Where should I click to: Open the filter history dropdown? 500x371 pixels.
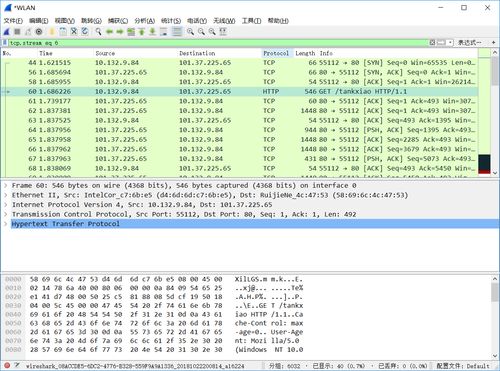450,43
